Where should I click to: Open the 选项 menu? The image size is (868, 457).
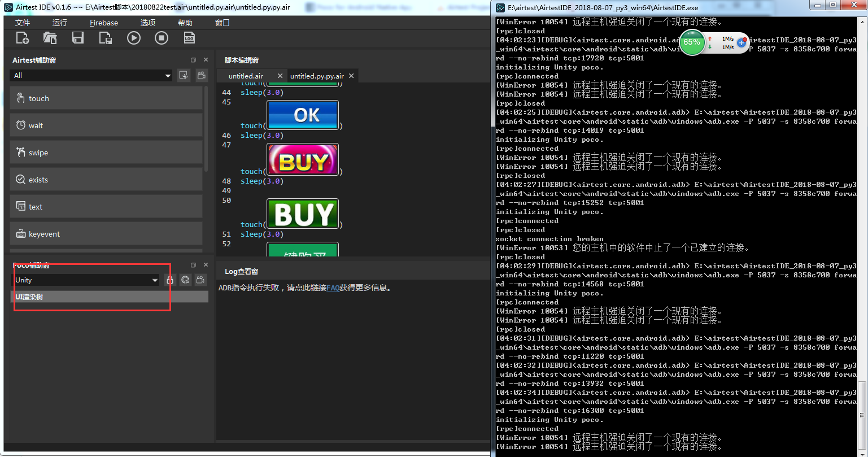148,23
